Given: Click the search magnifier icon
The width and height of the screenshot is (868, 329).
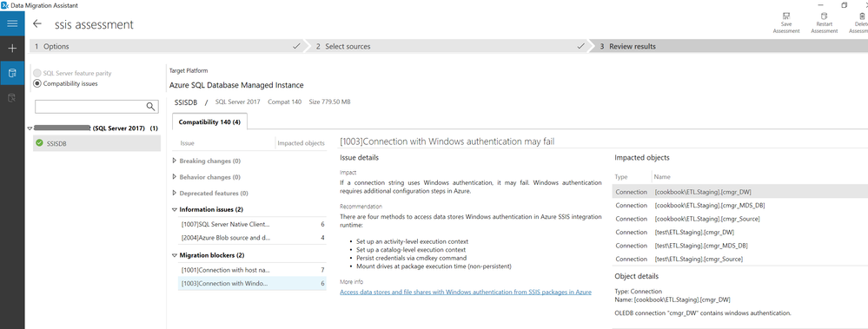Looking at the screenshot, I should click(150, 106).
